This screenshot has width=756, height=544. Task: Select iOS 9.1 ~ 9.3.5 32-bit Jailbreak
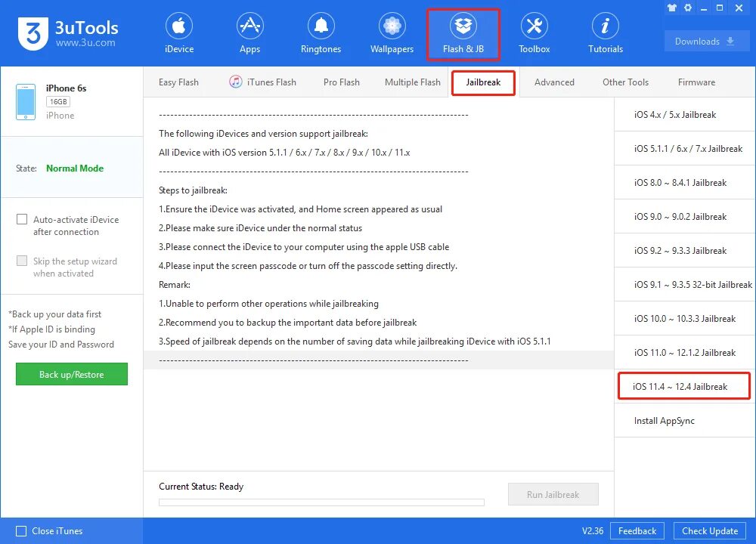click(685, 285)
